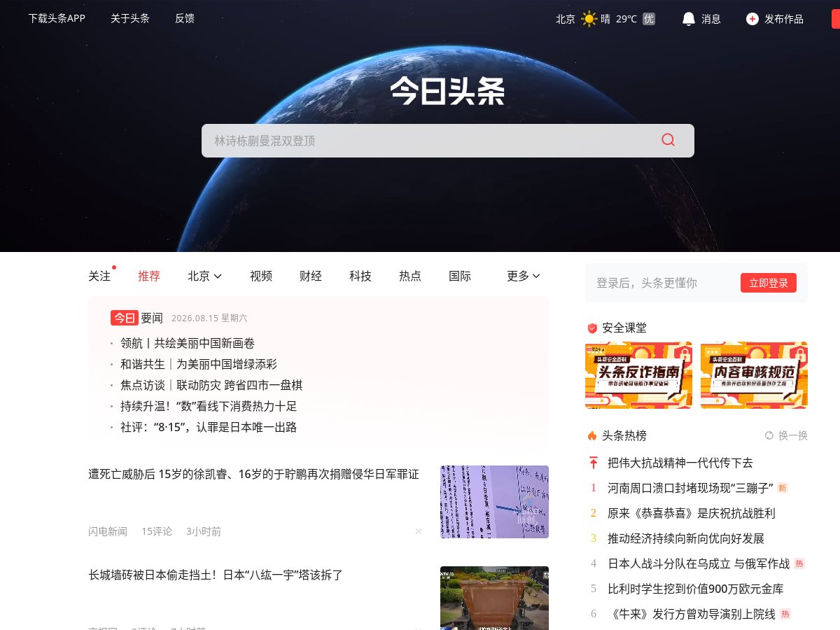Image resolution: width=840 pixels, height=630 pixels.
Task: Click the air quality 优 badge
Action: click(649, 19)
